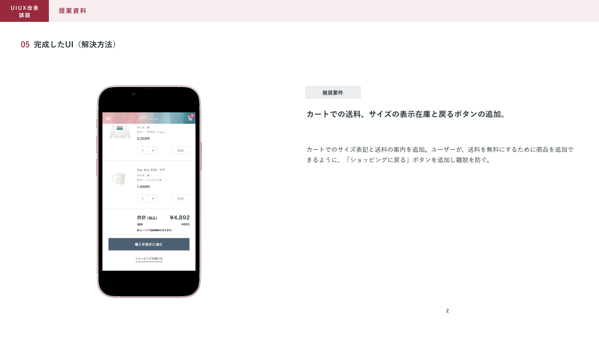Click the ショッピングを続ける link

[149, 258]
